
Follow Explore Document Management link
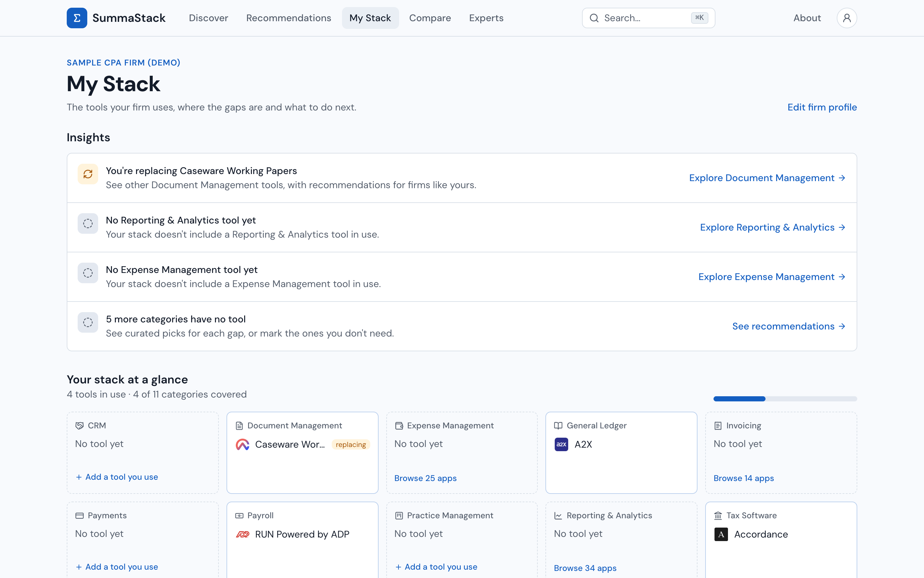[767, 178]
